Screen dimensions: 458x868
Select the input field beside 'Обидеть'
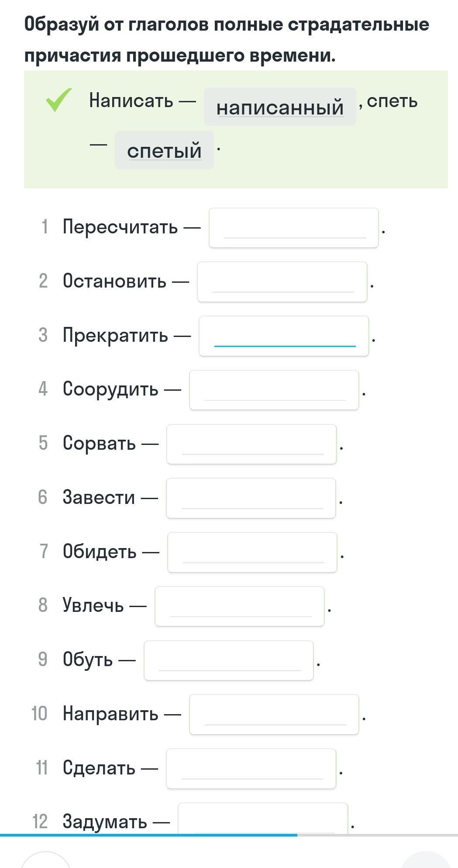coord(252,552)
